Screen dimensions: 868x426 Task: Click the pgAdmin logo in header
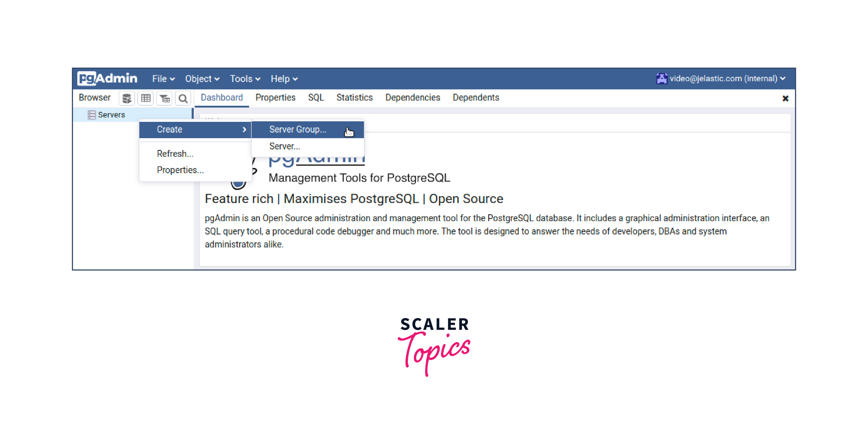(107, 78)
